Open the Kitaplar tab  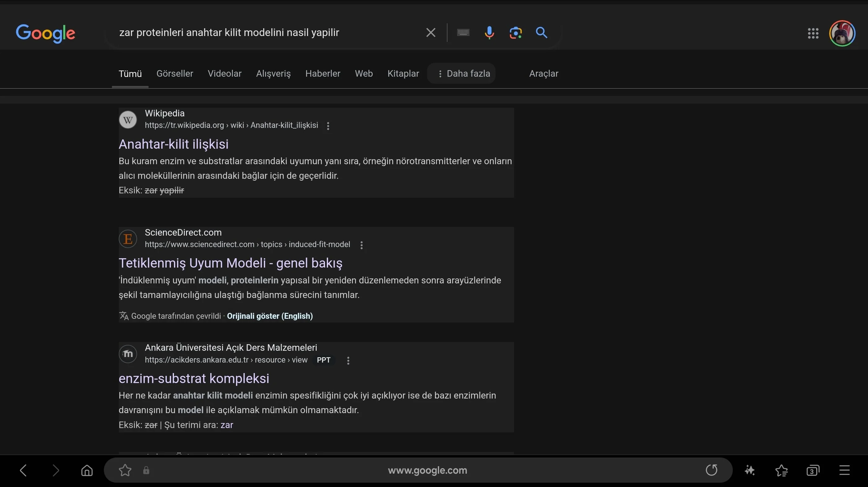(403, 74)
